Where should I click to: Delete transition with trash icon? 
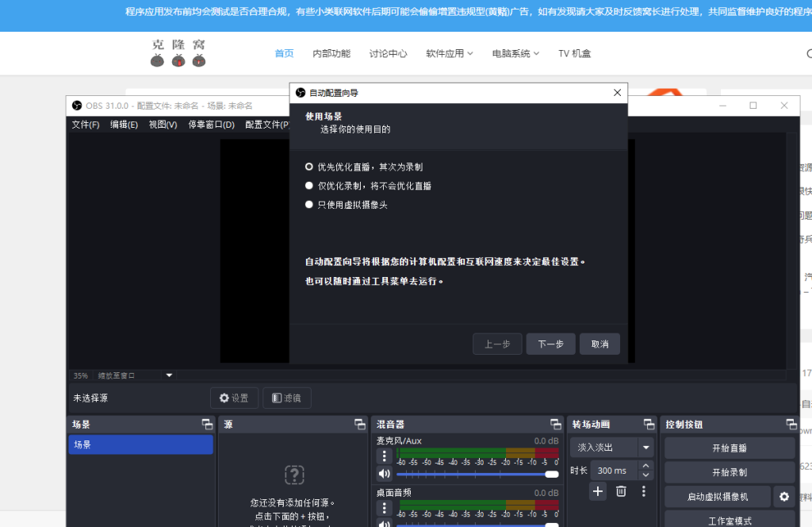621,490
